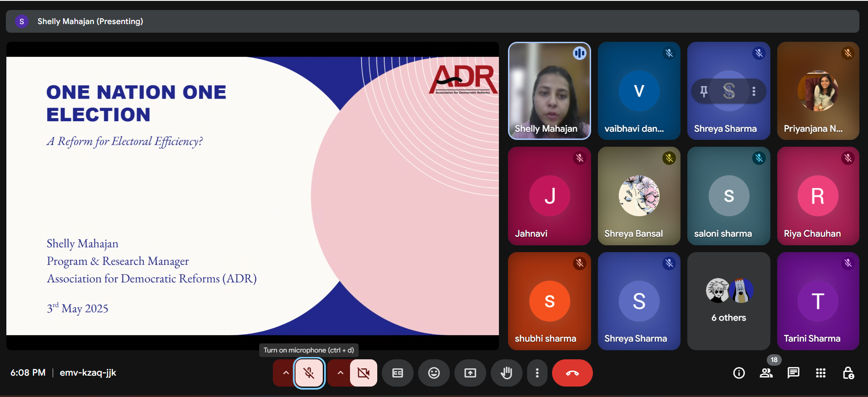Click shubhi sharma's orange S avatar
868x397 pixels.
tap(550, 301)
